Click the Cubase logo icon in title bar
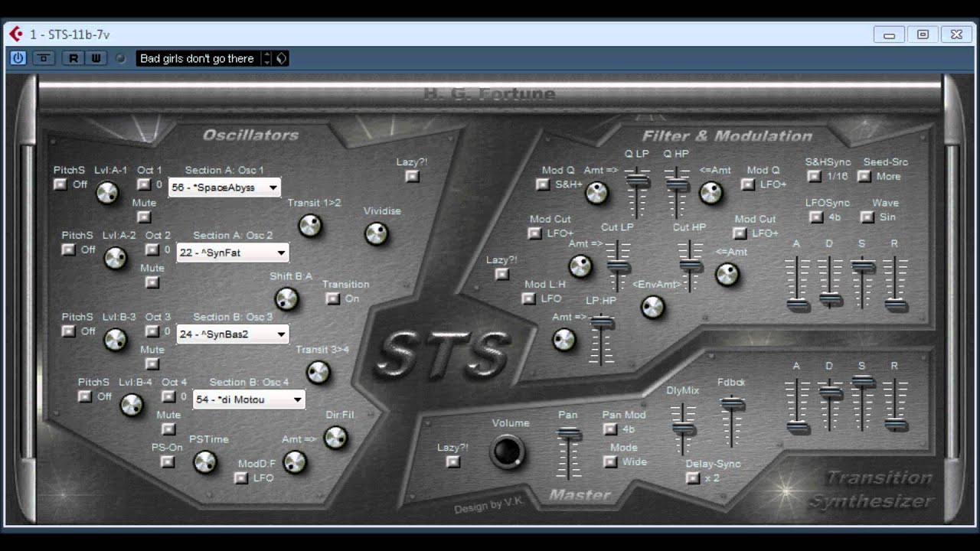The width and height of the screenshot is (980, 551). tap(16, 34)
